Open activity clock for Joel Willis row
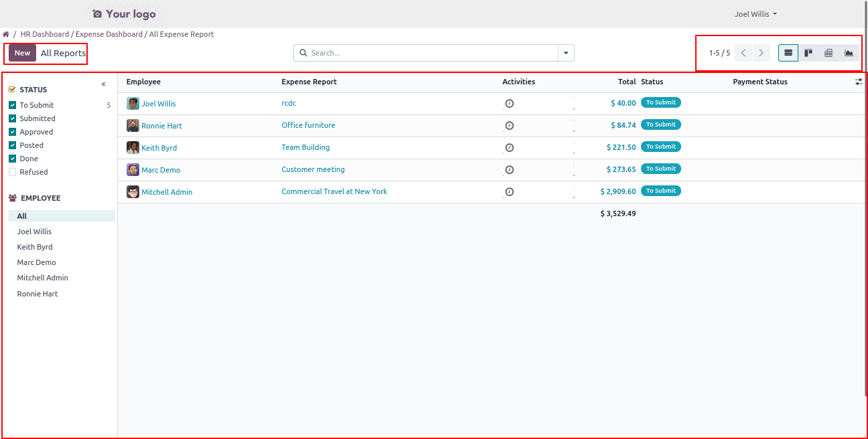868x439 pixels. coord(509,104)
